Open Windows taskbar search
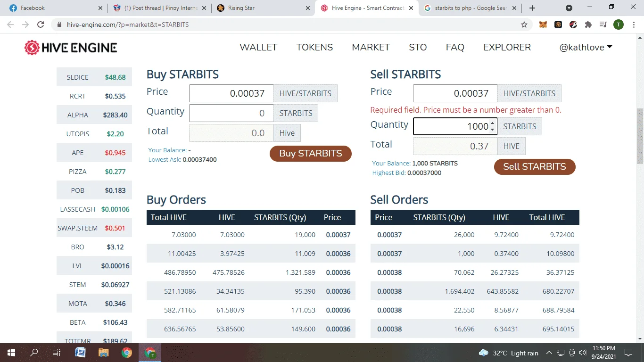644x362 pixels. tap(34, 353)
